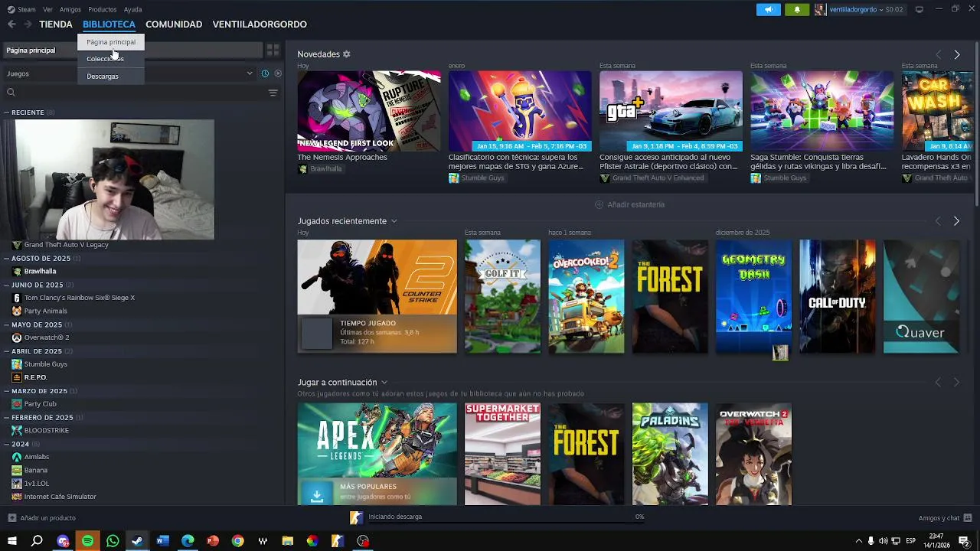
Task: Click Añadir estantería plus icon
Action: click(599, 204)
